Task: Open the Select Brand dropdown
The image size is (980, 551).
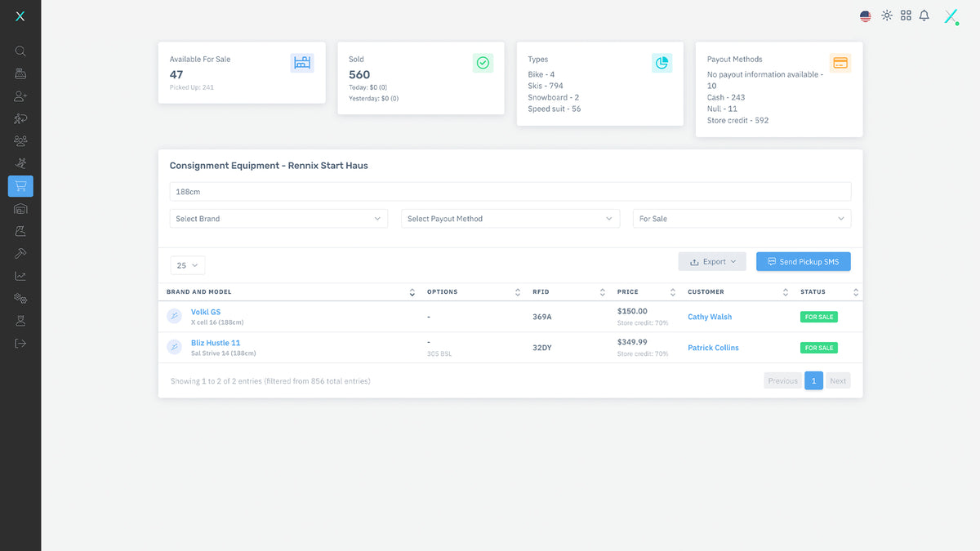Action: (x=278, y=219)
